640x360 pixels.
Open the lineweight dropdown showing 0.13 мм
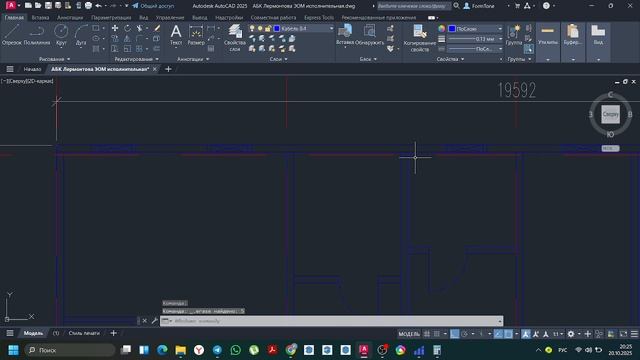pos(476,39)
